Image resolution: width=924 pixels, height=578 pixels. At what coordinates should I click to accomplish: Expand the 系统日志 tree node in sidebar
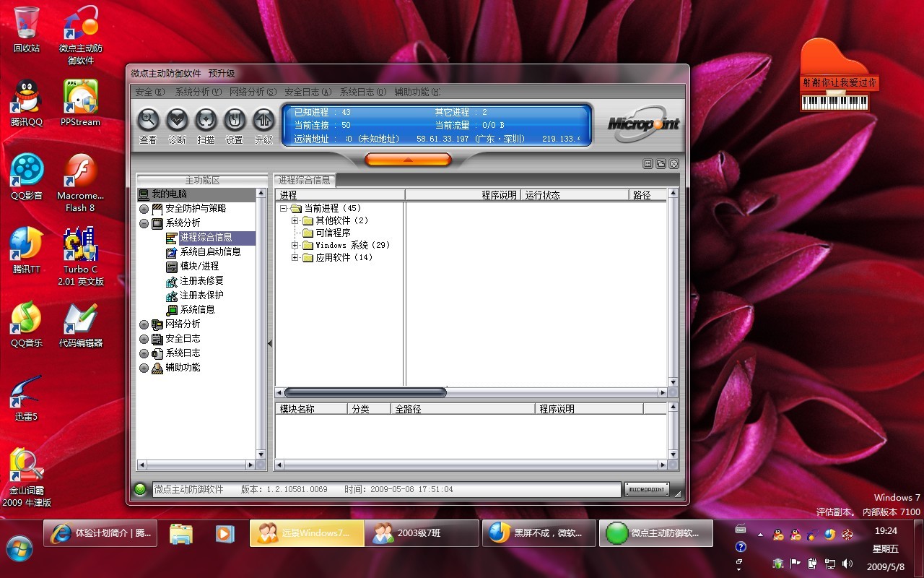click(x=144, y=353)
